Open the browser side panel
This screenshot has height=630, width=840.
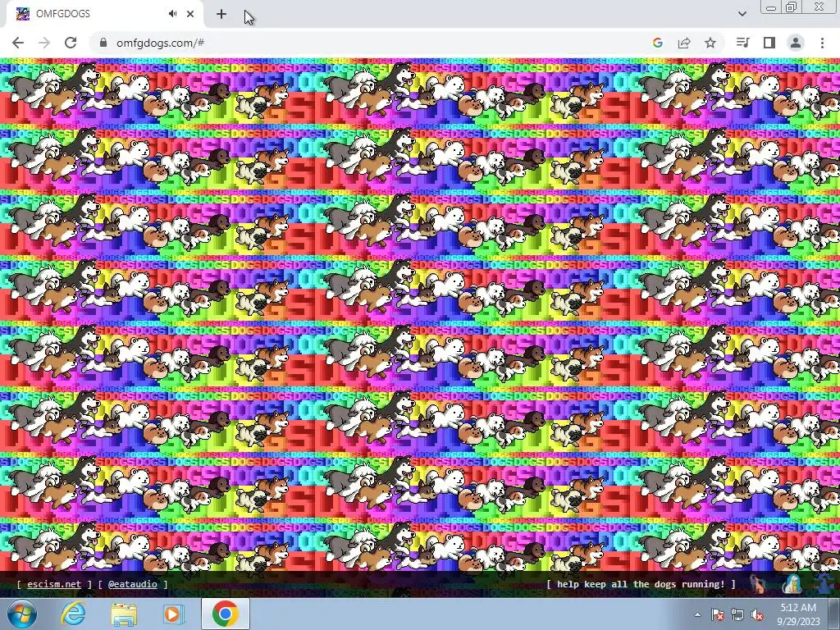coord(769,43)
